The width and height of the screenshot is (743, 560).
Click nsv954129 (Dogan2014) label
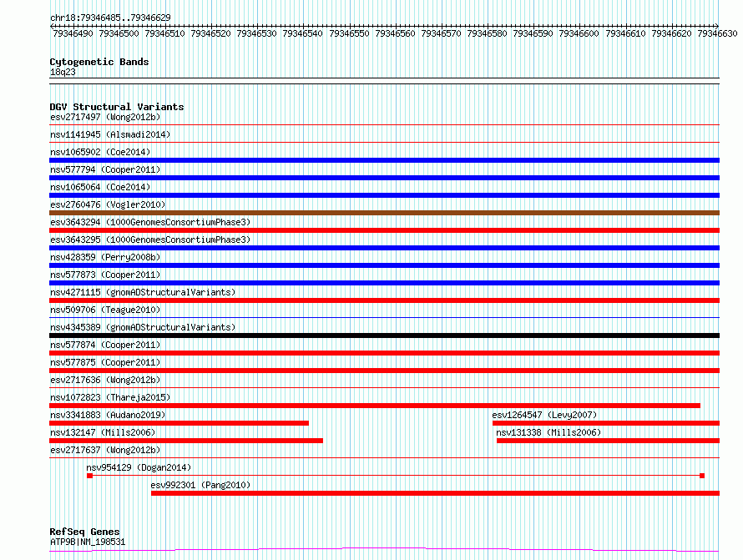click(x=139, y=467)
